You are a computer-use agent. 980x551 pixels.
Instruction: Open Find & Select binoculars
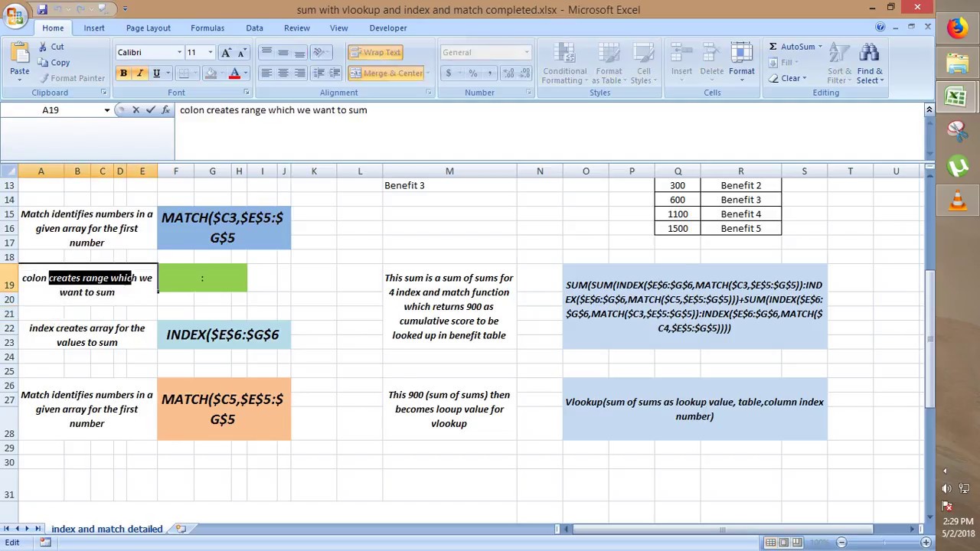tap(869, 63)
